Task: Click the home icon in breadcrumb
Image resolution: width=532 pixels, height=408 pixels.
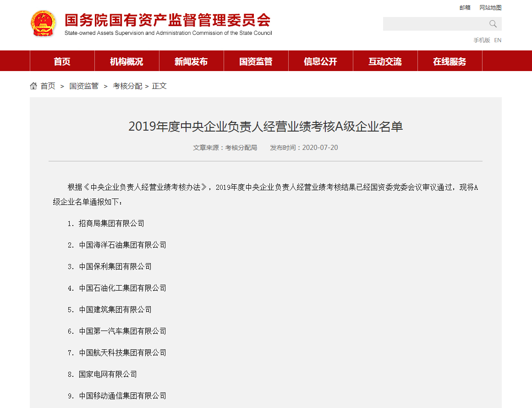Action: point(33,86)
